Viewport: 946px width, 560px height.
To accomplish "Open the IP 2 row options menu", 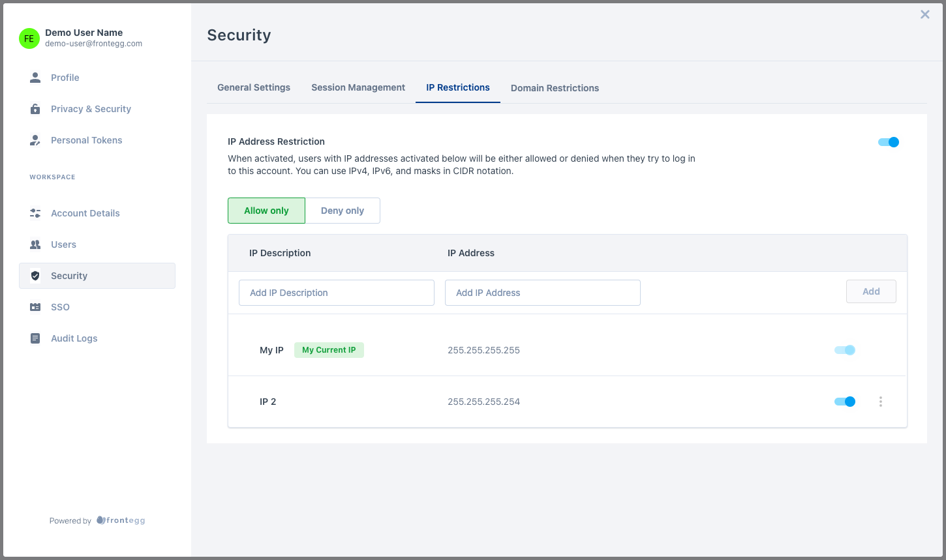I will pyautogui.click(x=880, y=402).
